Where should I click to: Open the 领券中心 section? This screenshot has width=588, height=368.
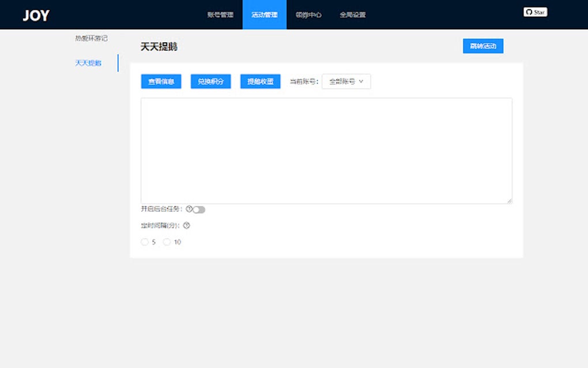point(309,14)
